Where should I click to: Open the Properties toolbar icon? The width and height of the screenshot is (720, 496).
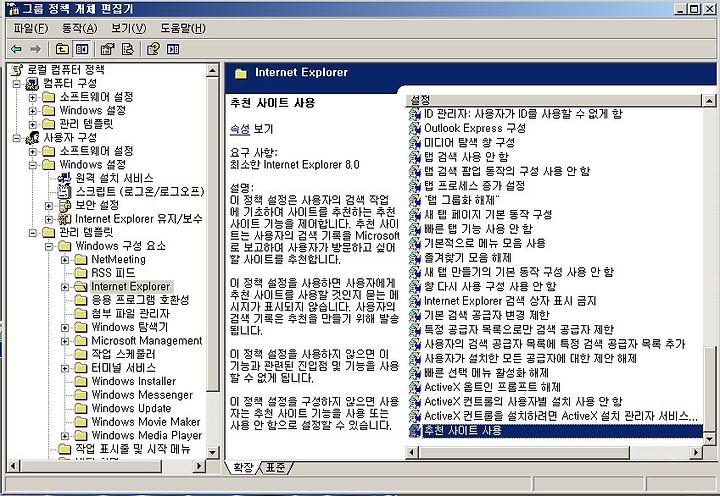[x=108, y=49]
